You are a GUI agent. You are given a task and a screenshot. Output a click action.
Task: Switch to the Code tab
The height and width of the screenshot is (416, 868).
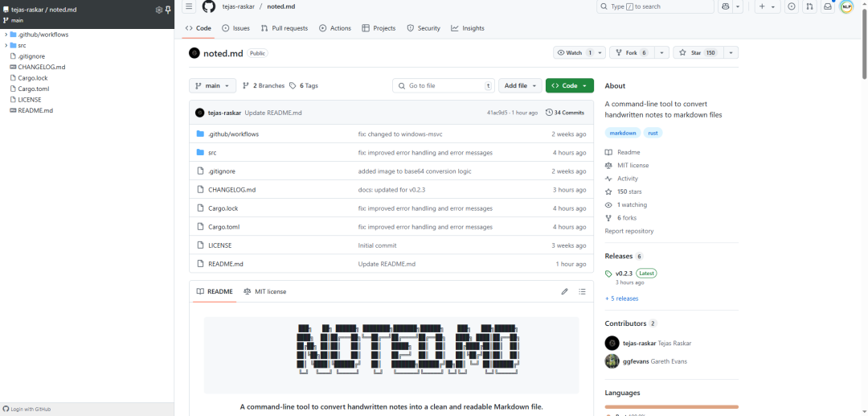(199, 28)
